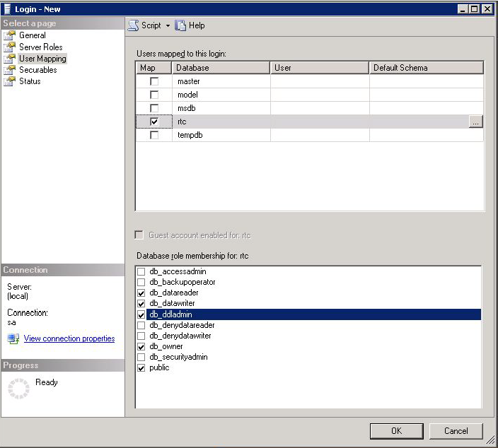Click the Help toolbar label
The width and height of the screenshot is (498, 448).
[197, 25]
